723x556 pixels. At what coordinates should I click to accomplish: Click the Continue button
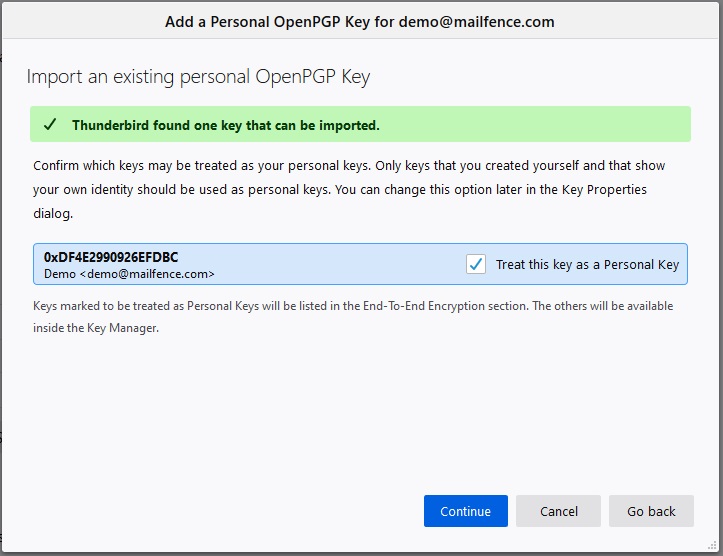466,511
